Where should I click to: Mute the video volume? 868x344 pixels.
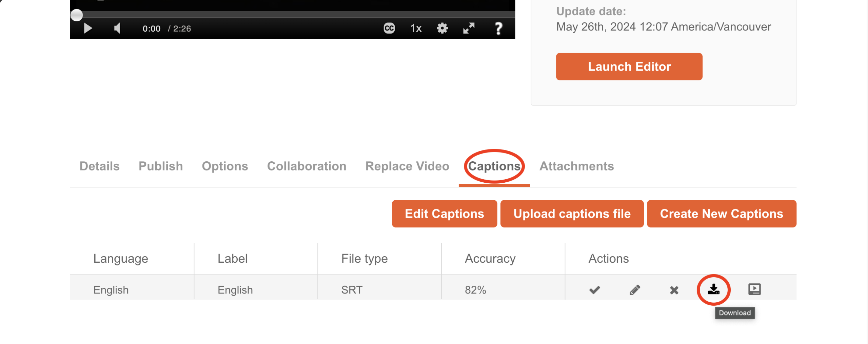click(117, 28)
